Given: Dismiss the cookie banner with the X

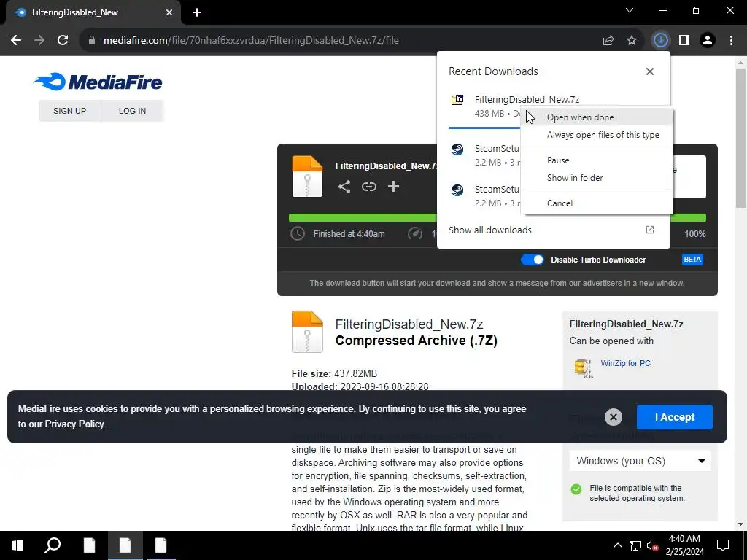Looking at the screenshot, I should pyautogui.click(x=614, y=417).
